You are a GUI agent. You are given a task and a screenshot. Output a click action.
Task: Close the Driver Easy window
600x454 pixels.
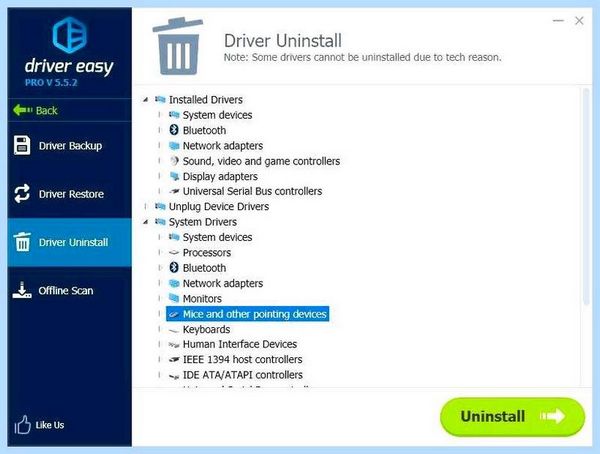(x=579, y=20)
